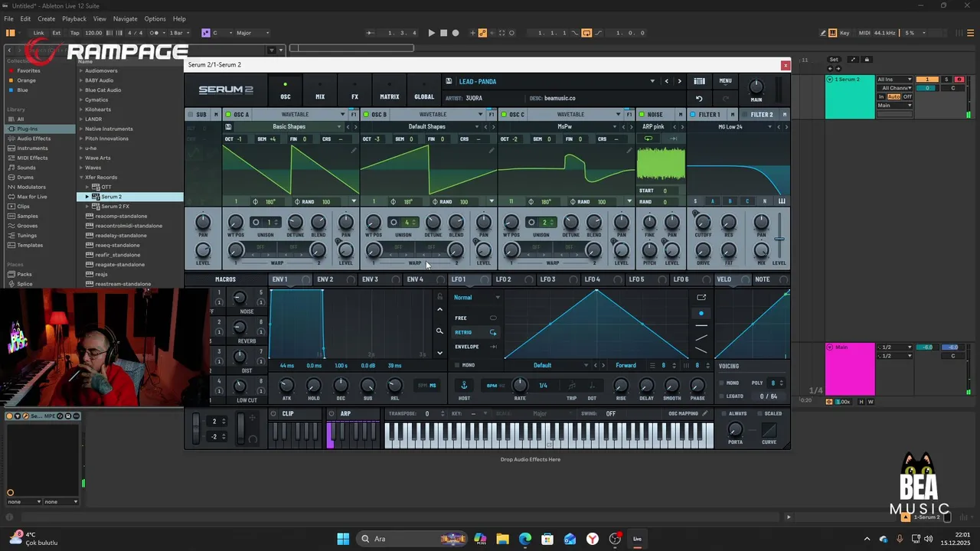Go to previous Serum preset arrow
This screenshot has height=551, width=980.
(666, 81)
